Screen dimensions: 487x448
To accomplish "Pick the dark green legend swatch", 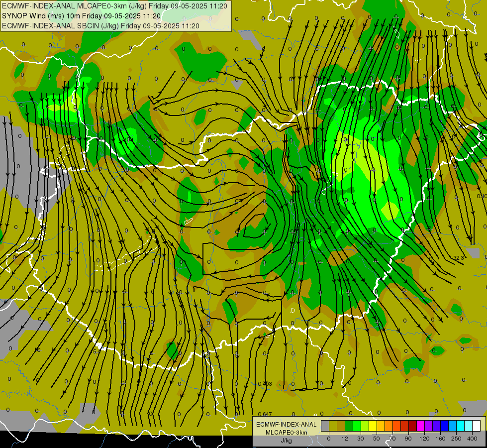I will [349, 426].
